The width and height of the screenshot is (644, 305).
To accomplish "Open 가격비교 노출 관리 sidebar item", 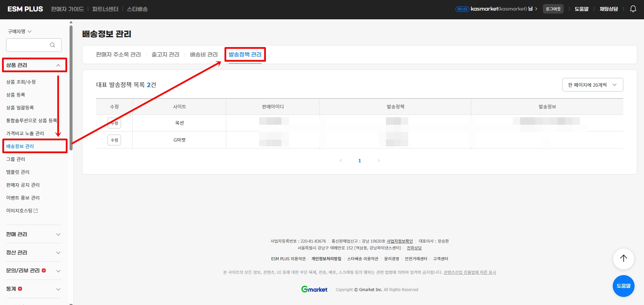I will coord(25,134).
